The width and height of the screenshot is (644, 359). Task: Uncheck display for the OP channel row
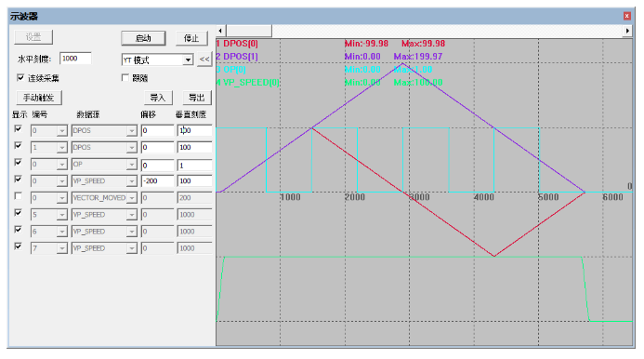tap(18, 163)
